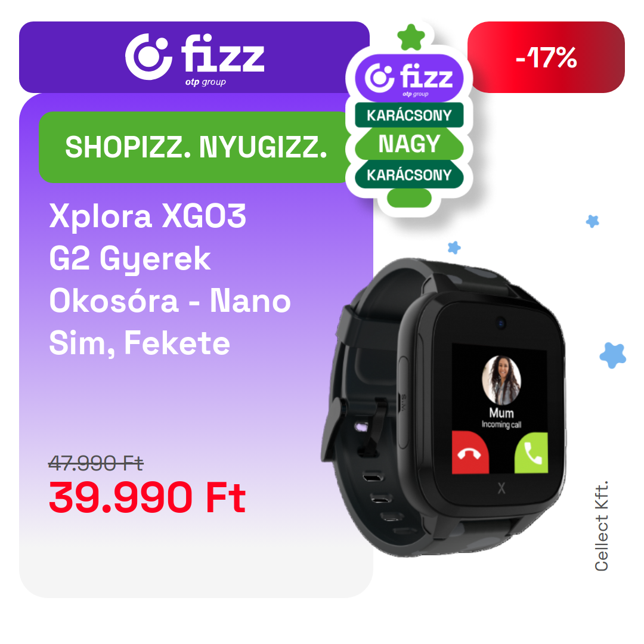Click the NAGY label on tree badge

(x=409, y=144)
